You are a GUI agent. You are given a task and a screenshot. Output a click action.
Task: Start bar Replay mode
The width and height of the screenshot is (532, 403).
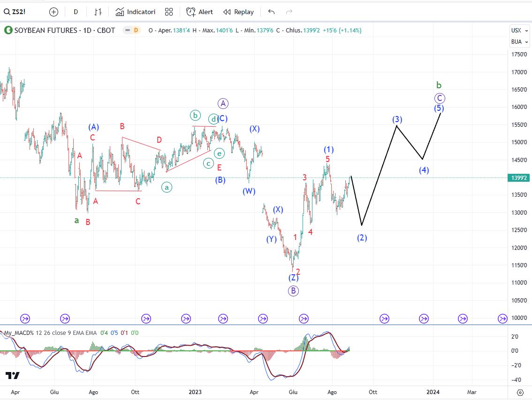(238, 12)
